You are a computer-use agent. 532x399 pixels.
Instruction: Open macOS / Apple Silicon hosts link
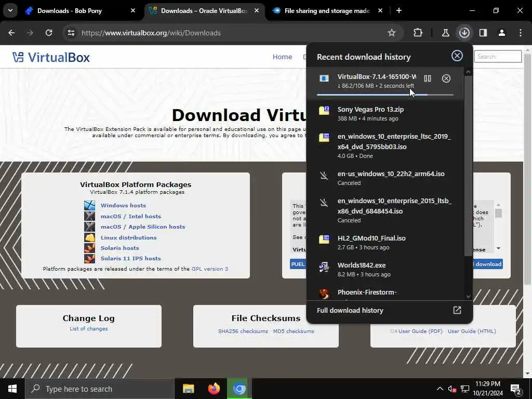tap(143, 227)
